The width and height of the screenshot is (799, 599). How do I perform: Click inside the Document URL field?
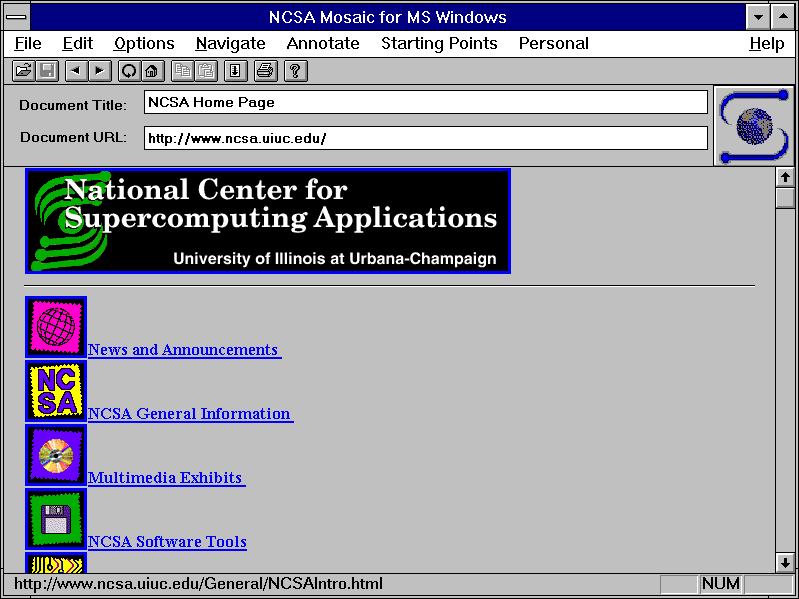(x=425, y=139)
